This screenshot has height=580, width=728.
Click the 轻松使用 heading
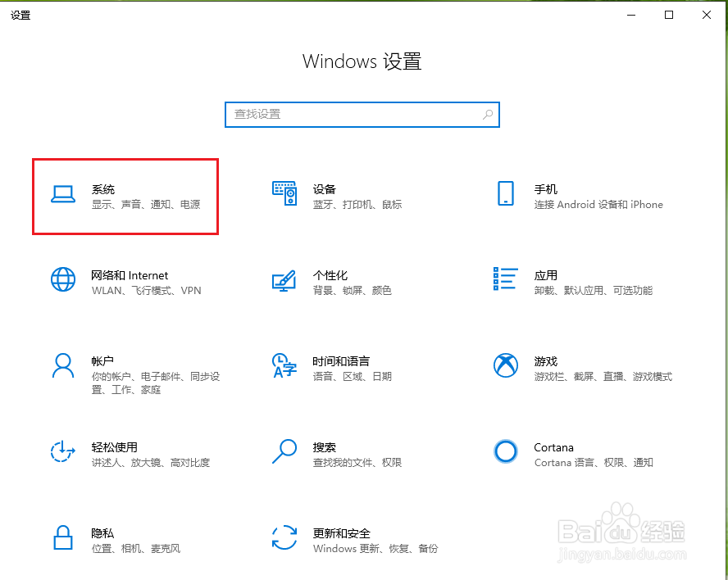pos(114,447)
